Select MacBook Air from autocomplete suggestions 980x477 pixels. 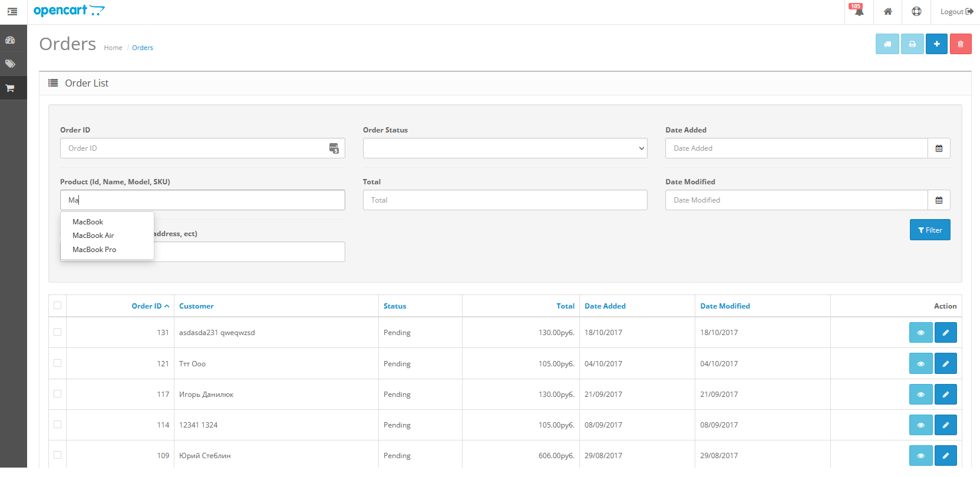93,236
